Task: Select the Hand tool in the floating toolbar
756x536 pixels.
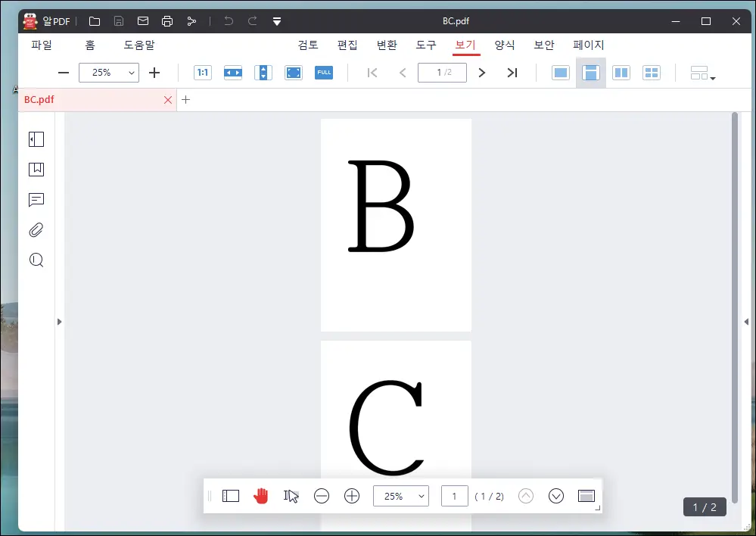Action: pos(260,496)
